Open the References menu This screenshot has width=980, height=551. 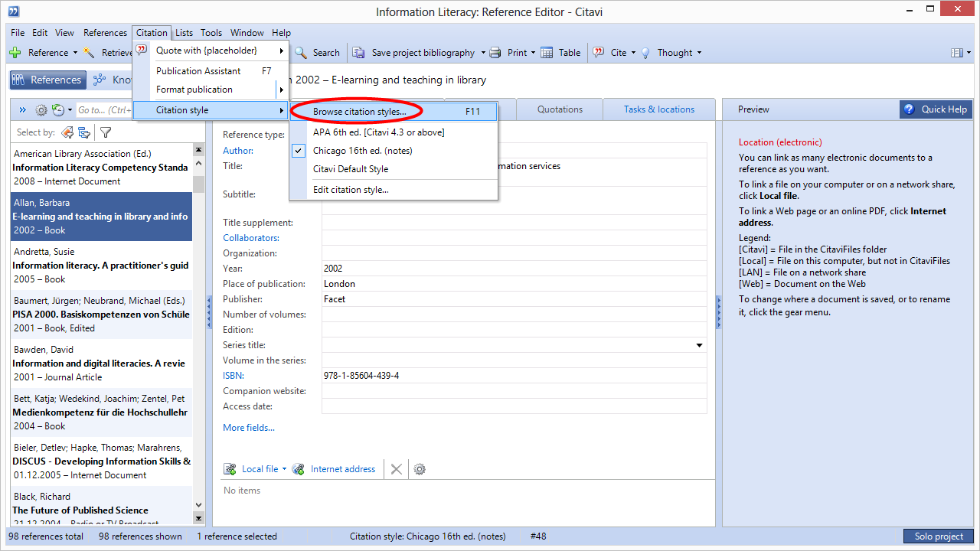pyautogui.click(x=105, y=33)
